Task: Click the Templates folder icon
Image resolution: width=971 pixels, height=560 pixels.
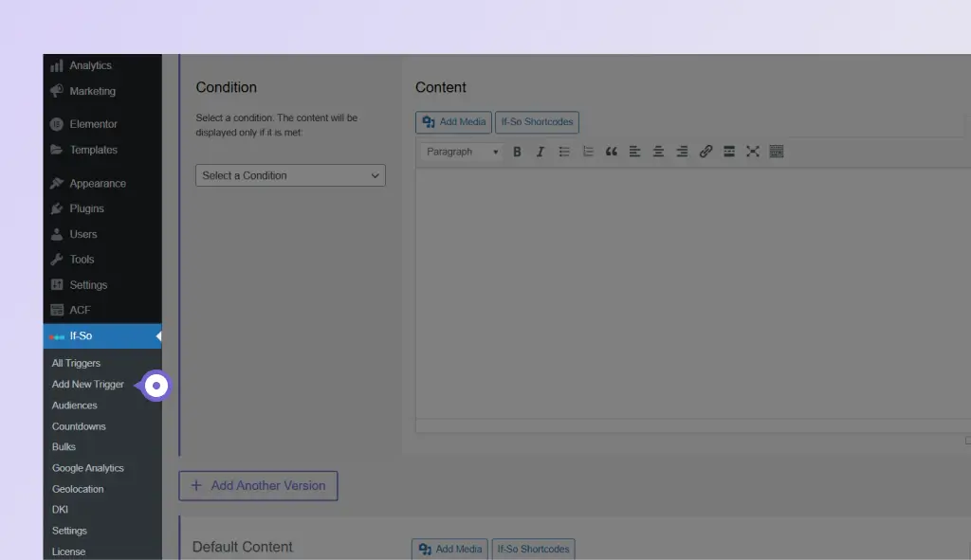Action: (56, 150)
